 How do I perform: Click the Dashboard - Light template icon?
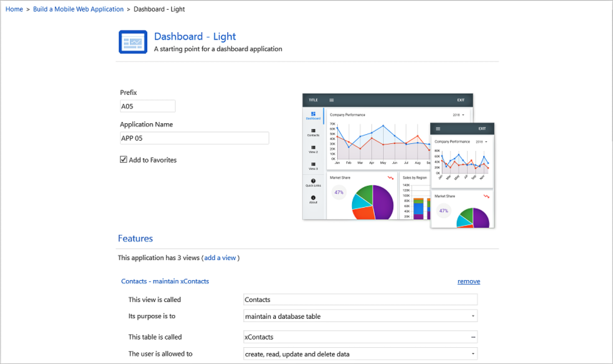tap(133, 42)
